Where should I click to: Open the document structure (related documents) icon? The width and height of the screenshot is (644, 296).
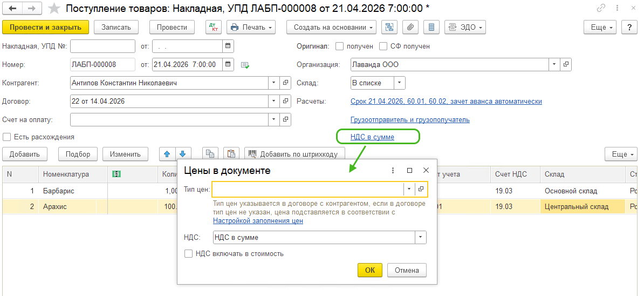click(389, 27)
